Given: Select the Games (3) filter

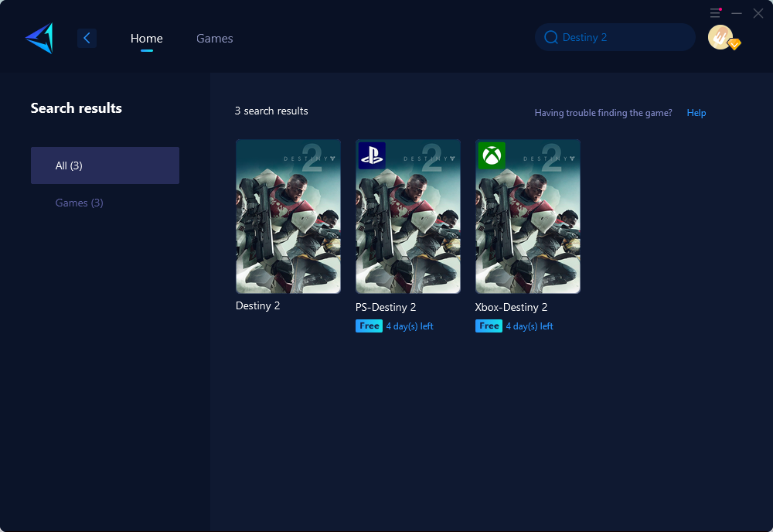Looking at the screenshot, I should click(x=79, y=203).
